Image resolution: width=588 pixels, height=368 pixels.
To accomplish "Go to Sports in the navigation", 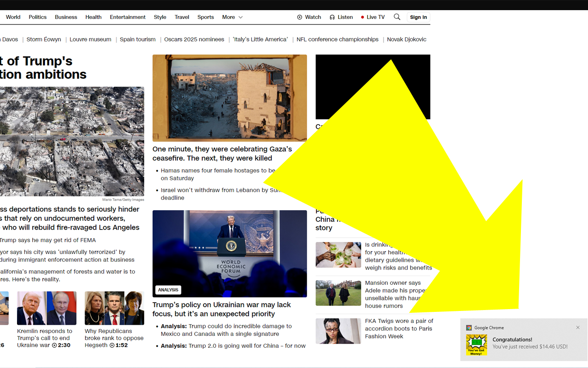I will (206, 17).
